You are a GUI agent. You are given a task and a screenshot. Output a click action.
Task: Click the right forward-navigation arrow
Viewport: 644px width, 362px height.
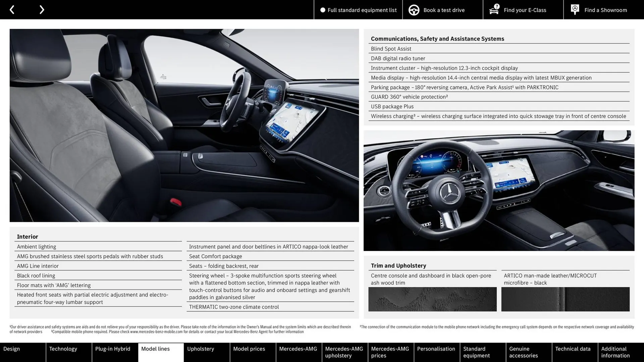pyautogui.click(x=42, y=9)
